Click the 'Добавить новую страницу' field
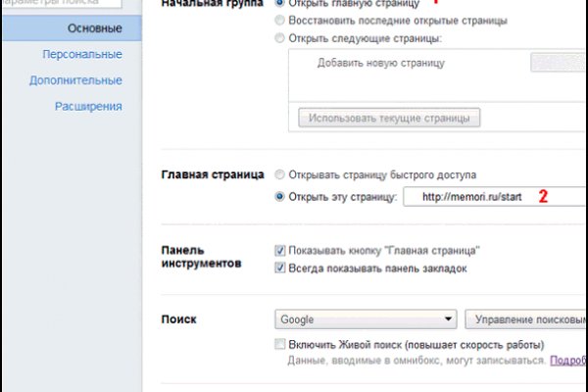This screenshot has height=392, width=588. (x=412, y=63)
